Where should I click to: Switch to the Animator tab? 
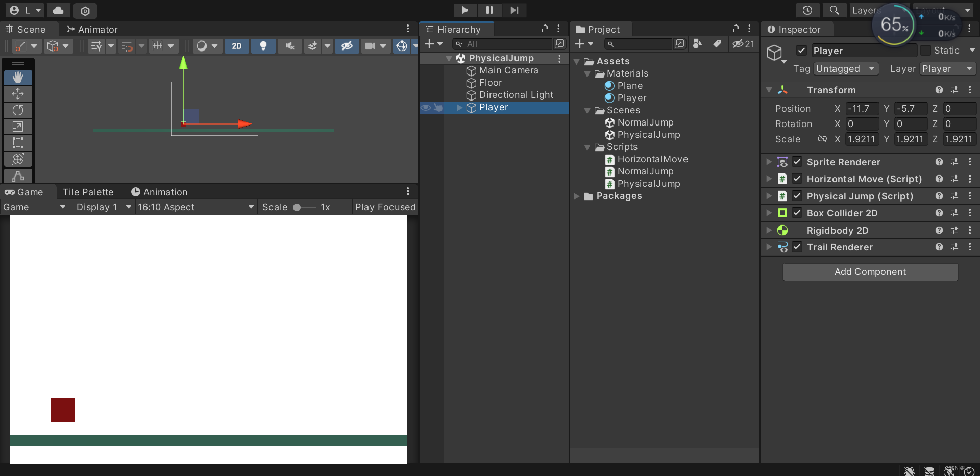[x=92, y=29]
